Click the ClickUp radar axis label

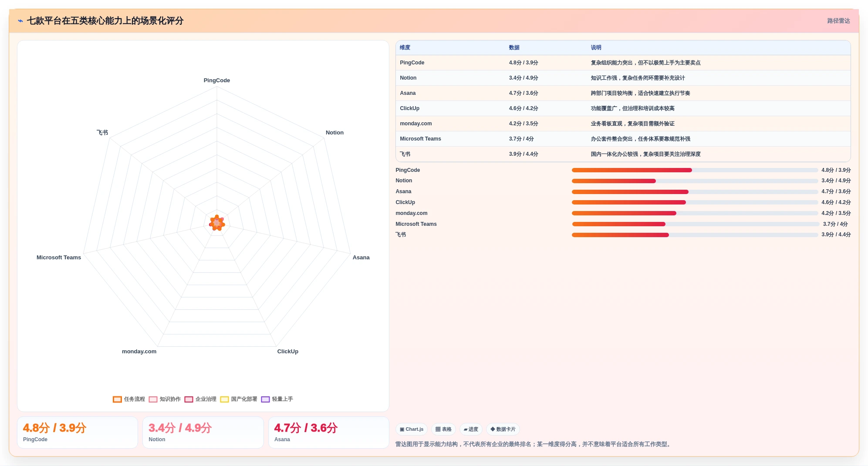point(288,352)
